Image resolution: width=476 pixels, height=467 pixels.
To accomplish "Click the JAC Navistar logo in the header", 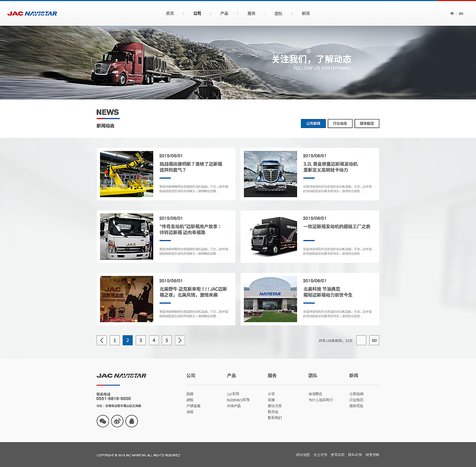I will (32, 13).
